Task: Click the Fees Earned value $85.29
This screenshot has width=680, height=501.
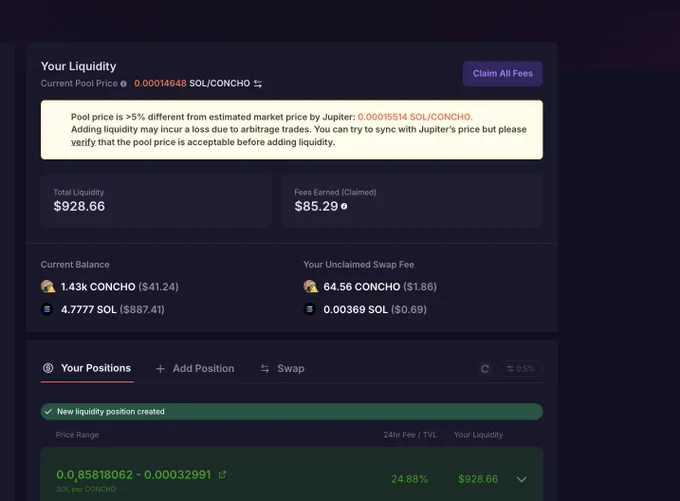Action: tap(316, 206)
